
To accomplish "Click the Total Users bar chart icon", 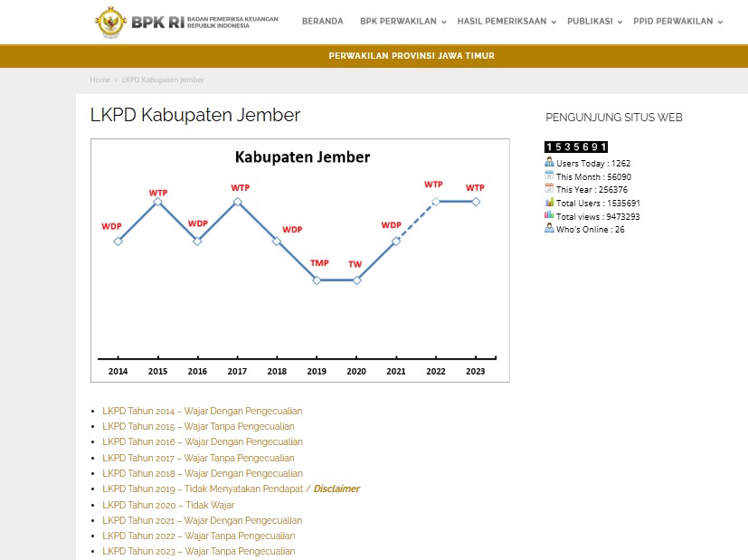I will [550, 202].
